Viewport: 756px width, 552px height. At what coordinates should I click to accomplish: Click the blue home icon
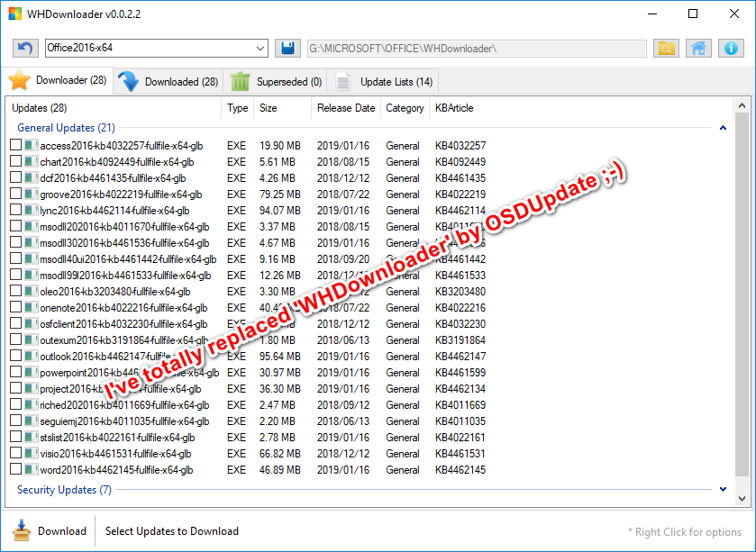(x=698, y=48)
